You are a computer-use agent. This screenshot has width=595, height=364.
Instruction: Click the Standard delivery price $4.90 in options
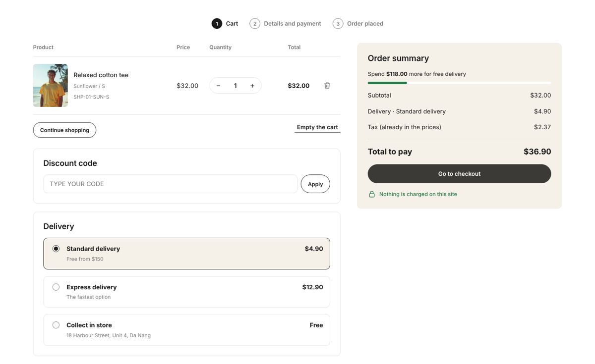(314, 249)
